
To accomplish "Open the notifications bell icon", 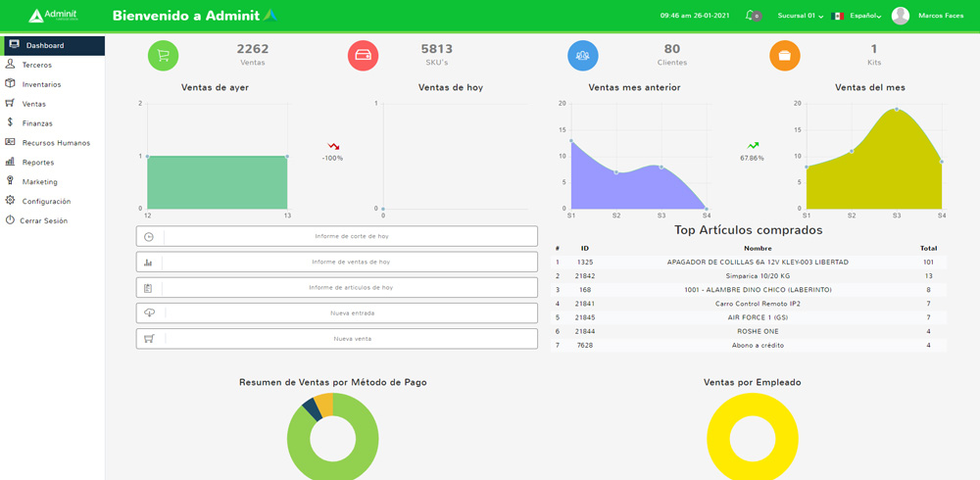I will coord(752,16).
